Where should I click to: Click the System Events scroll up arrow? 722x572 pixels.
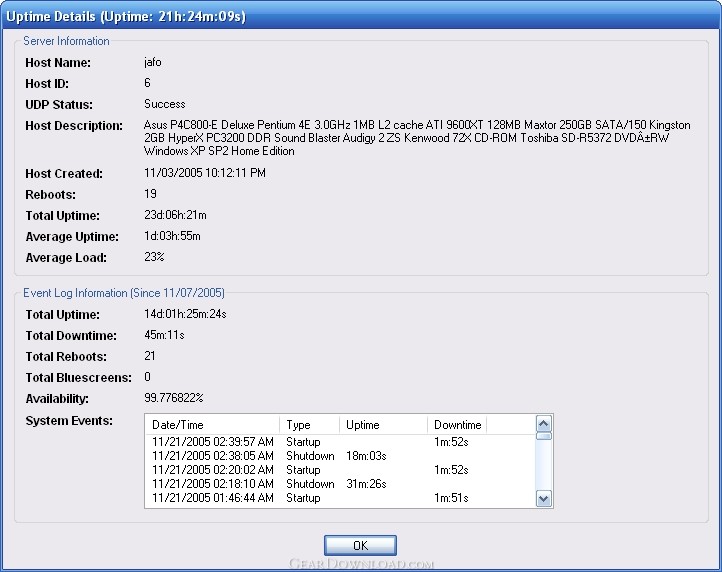coord(544,423)
